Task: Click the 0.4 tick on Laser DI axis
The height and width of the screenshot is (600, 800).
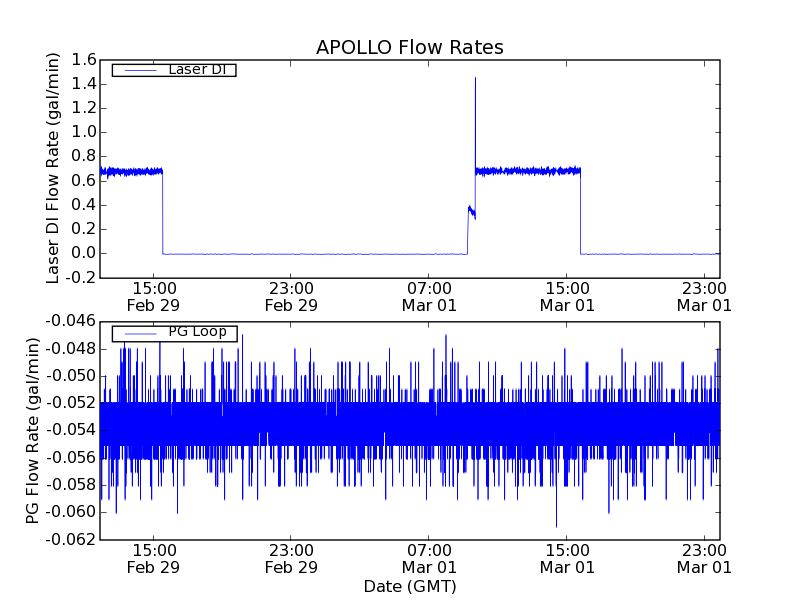Action: coord(84,205)
